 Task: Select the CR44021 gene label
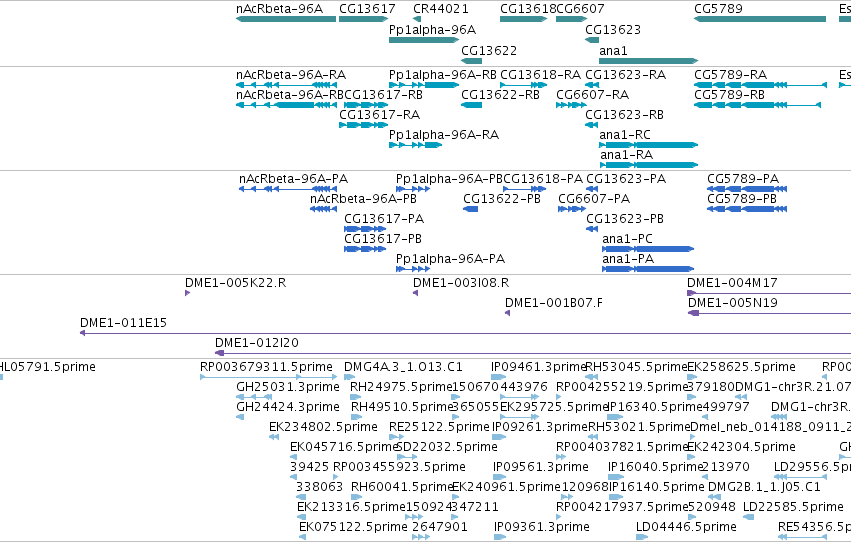point(440,9)
